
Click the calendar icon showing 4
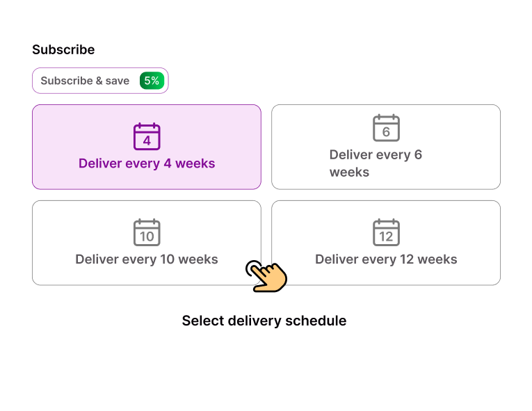click(x=147, y=136)
